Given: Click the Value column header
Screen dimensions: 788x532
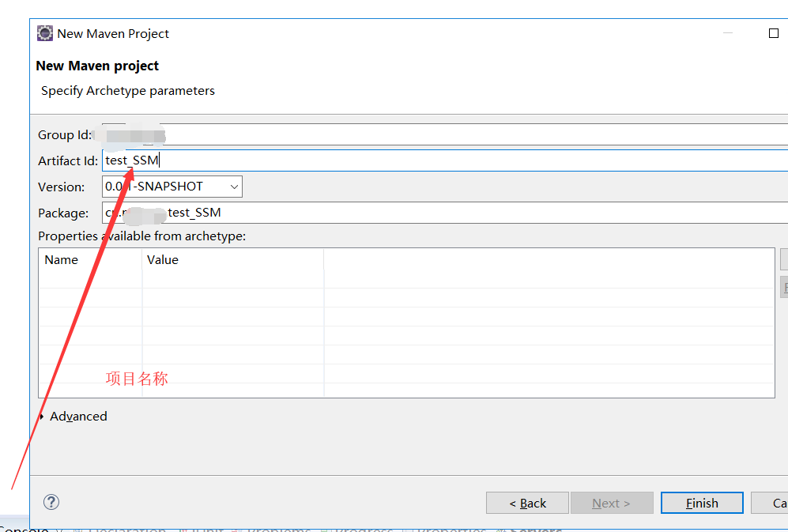Looking at the screenshot, I should pyautogui.click(x=233, y=260).
